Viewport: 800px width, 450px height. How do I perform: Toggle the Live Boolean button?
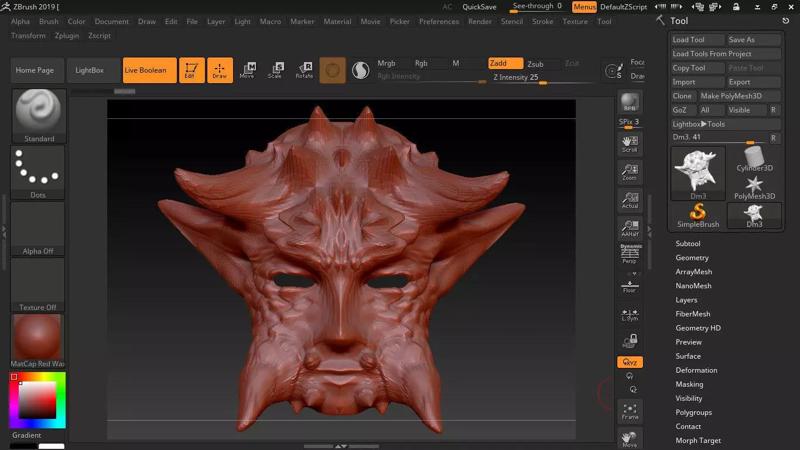point(146,70)
